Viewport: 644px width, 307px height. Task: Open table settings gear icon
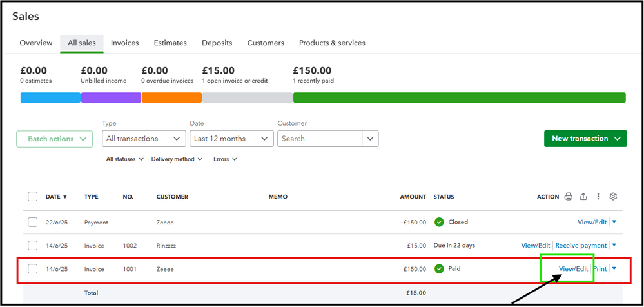click(x=613, y=197)
